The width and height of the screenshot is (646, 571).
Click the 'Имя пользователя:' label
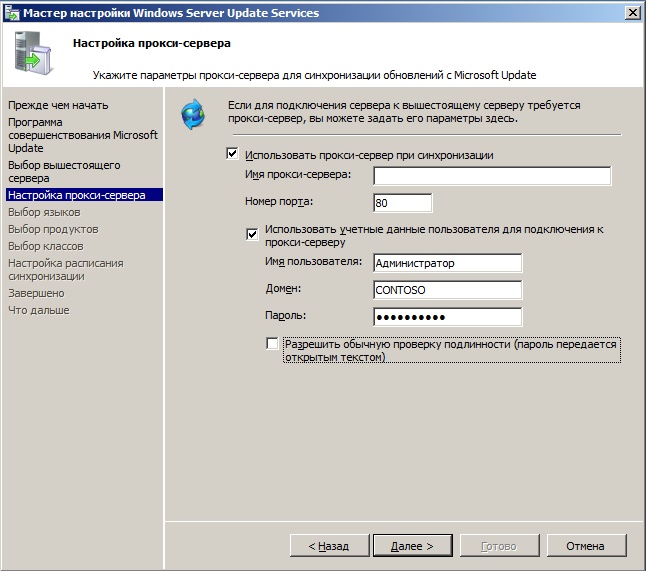314,262
